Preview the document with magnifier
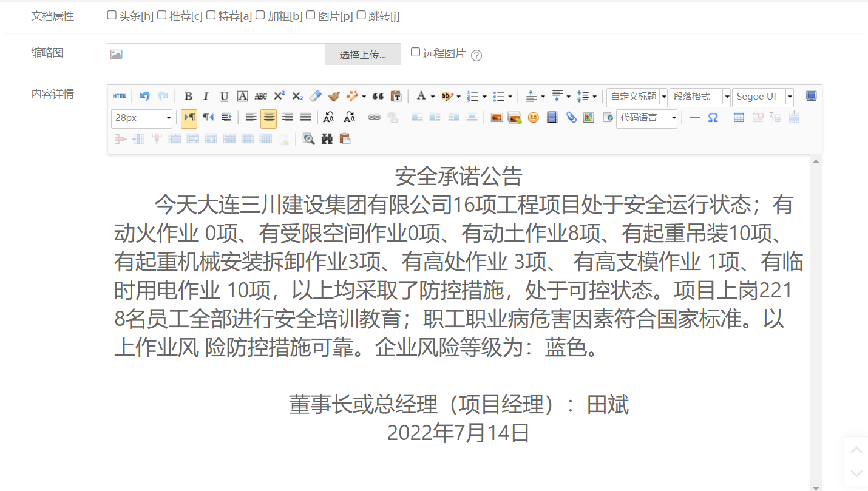 click(309, 139)
